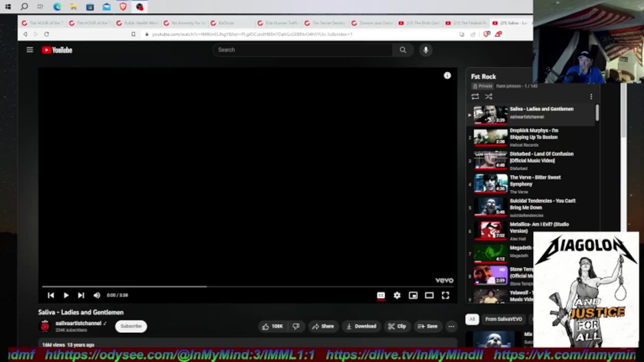Click the browser address bar URL

pos(252,34)
